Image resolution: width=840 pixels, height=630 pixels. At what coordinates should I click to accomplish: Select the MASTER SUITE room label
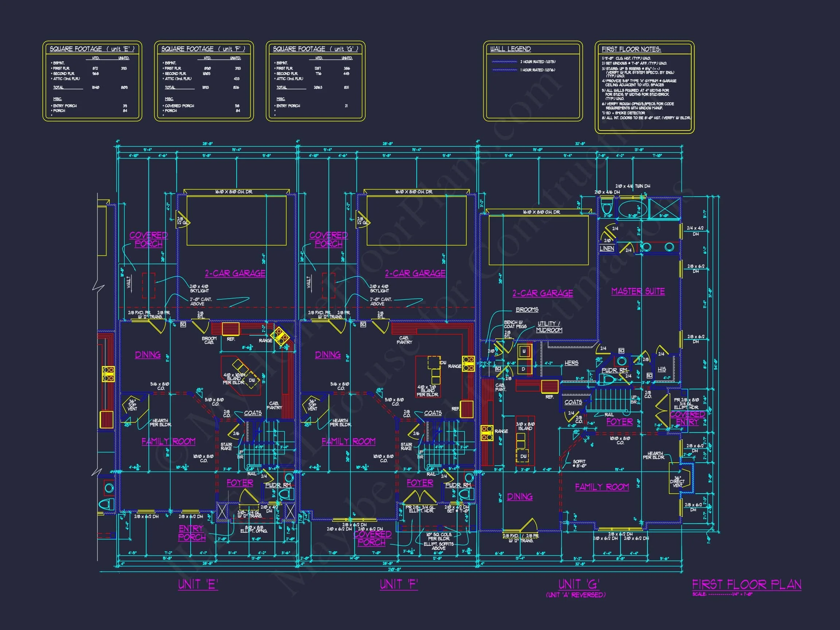pyautogui.click(x=638, y=291)
